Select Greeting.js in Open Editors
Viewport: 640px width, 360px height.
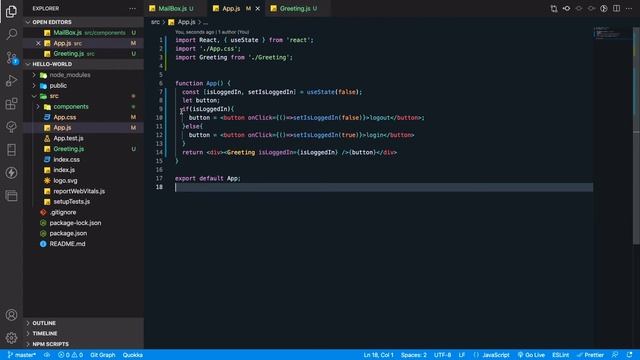click(x=83, y=54)
